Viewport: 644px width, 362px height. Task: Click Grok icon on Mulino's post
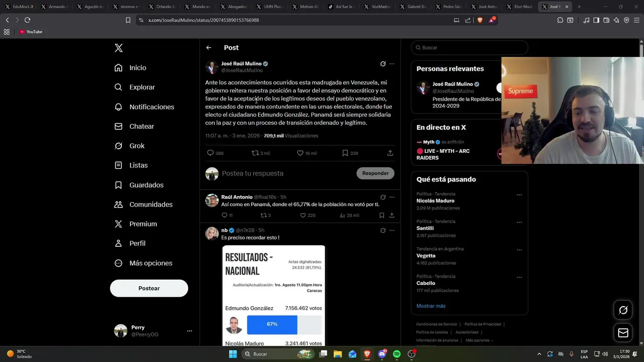pyautogui.click(x=383, y=64)
